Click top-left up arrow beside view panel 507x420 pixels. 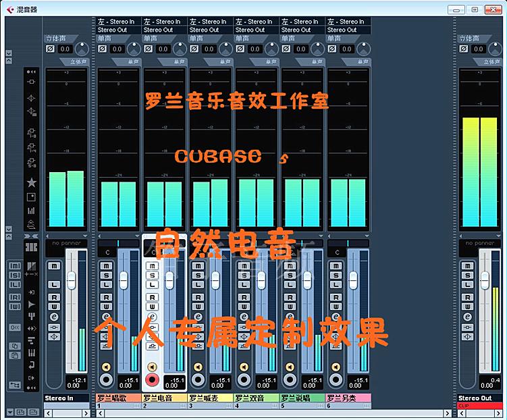(x=9, y=61)
